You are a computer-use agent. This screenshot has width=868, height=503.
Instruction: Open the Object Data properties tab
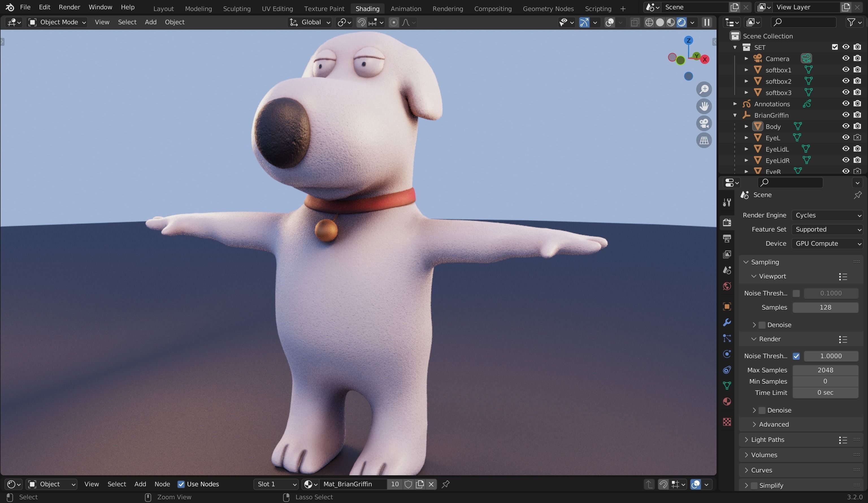[727, 385]
